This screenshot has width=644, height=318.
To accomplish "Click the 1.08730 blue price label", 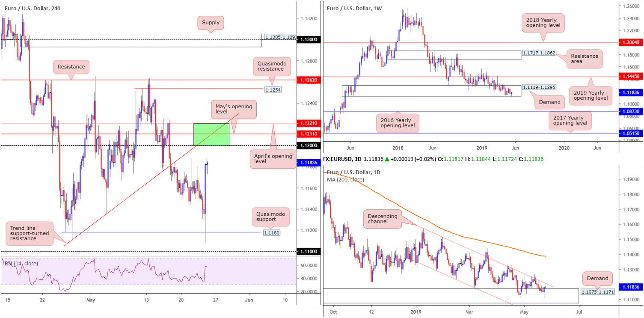I will 631,111.
